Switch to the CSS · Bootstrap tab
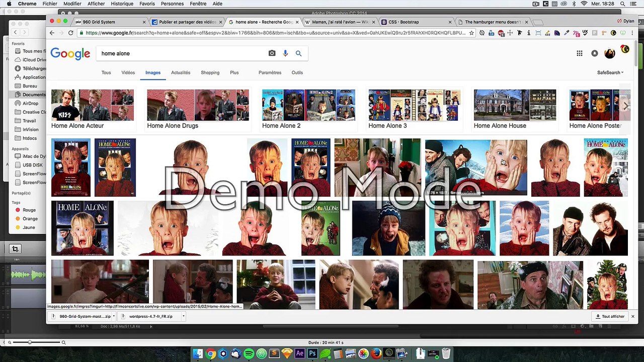Viewport: 644px width, 362px height. click(x=417, y=22)
